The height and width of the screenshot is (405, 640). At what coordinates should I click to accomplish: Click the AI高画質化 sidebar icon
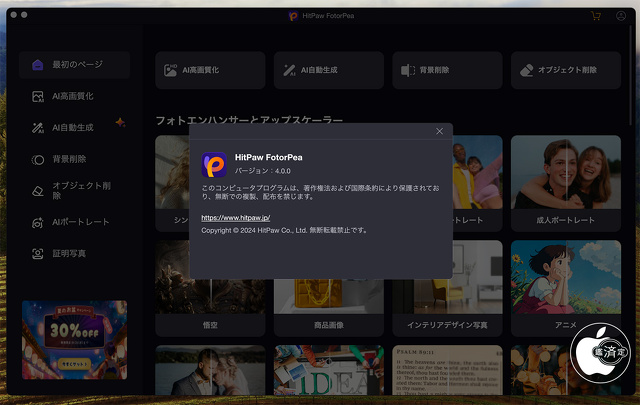[38, 96]
